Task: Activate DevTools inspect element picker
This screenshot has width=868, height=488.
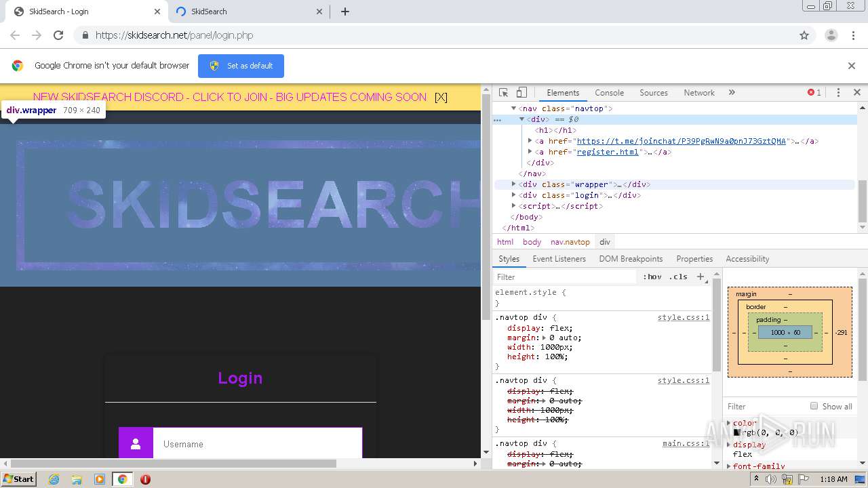Action: (504, 93)
